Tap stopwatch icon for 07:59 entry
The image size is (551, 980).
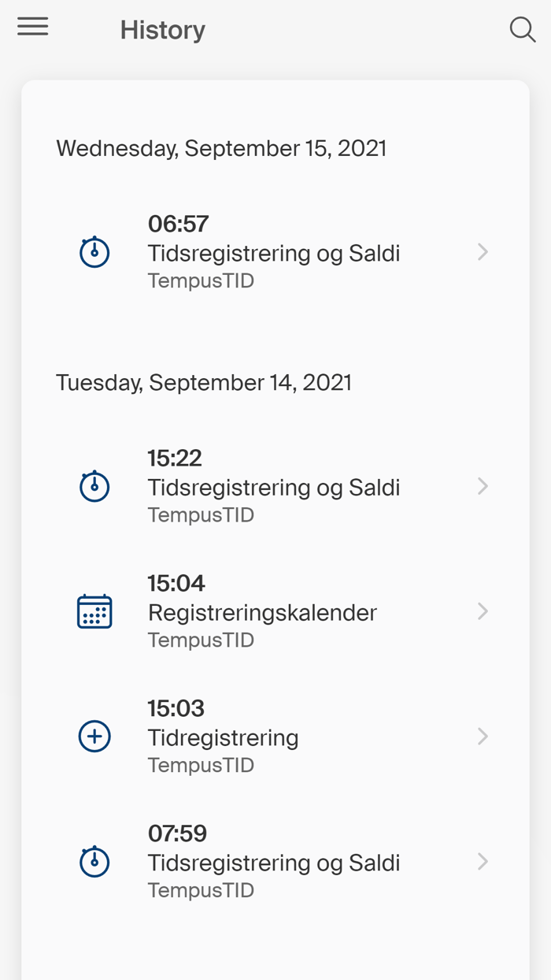point(94,861)
